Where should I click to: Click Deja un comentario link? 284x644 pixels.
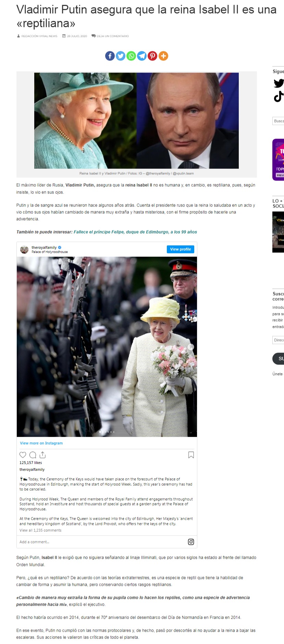coord(113,36)
